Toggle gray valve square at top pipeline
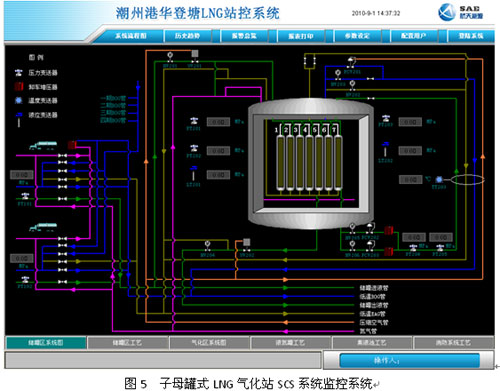Screen dimensions: 500x391 [195, 53]
